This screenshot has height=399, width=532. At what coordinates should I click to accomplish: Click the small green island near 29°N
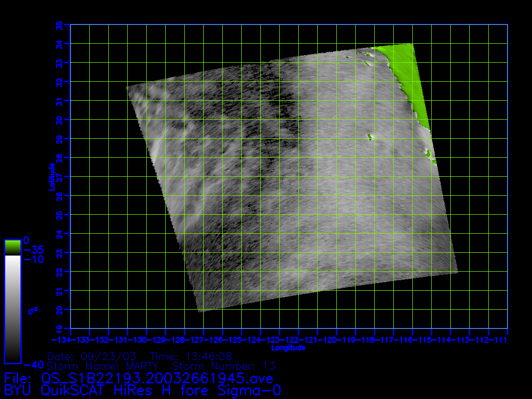tap(370, 137)
